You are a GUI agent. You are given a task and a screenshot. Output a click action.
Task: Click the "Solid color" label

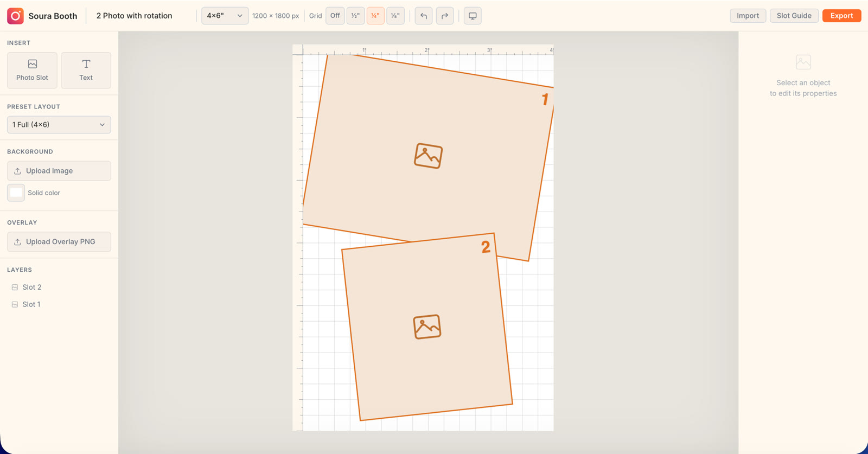[x=44, y=193]
